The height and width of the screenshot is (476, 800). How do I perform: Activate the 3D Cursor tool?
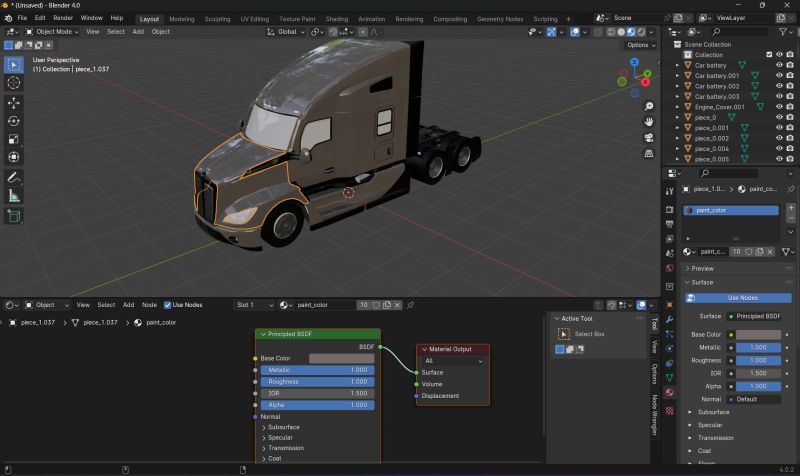tap(14, 83)
